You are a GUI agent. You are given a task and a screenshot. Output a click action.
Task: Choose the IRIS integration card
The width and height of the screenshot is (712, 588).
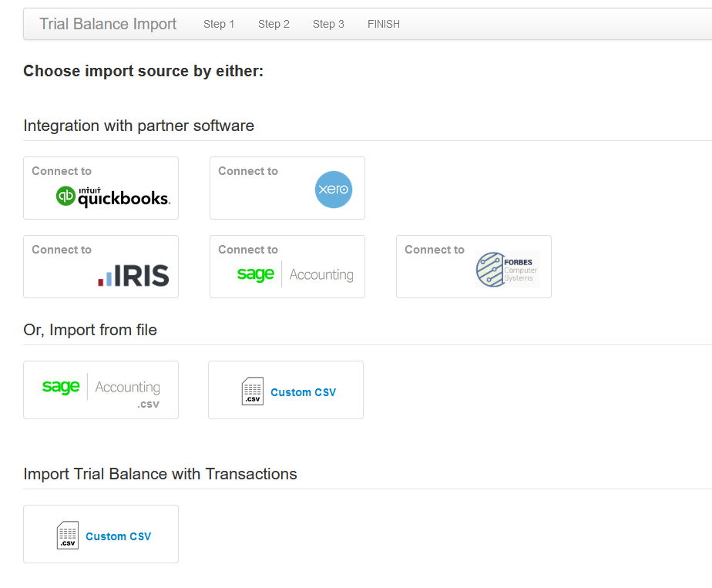pos(101,267)
